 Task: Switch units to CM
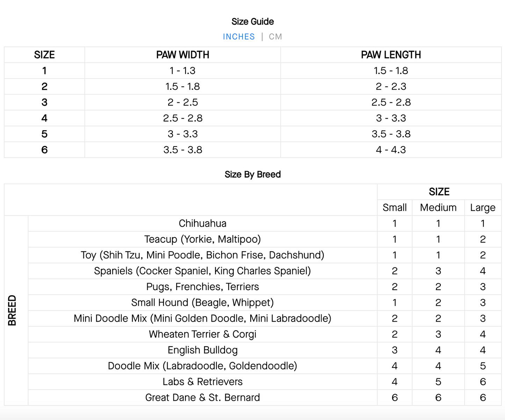pyautogui.click(x=275, y=37)
